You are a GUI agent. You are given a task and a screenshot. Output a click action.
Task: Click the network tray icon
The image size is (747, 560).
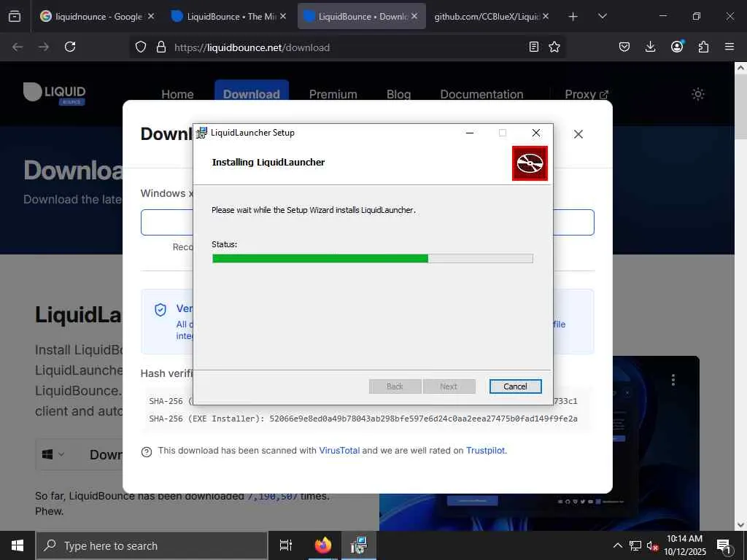[635, 545]
